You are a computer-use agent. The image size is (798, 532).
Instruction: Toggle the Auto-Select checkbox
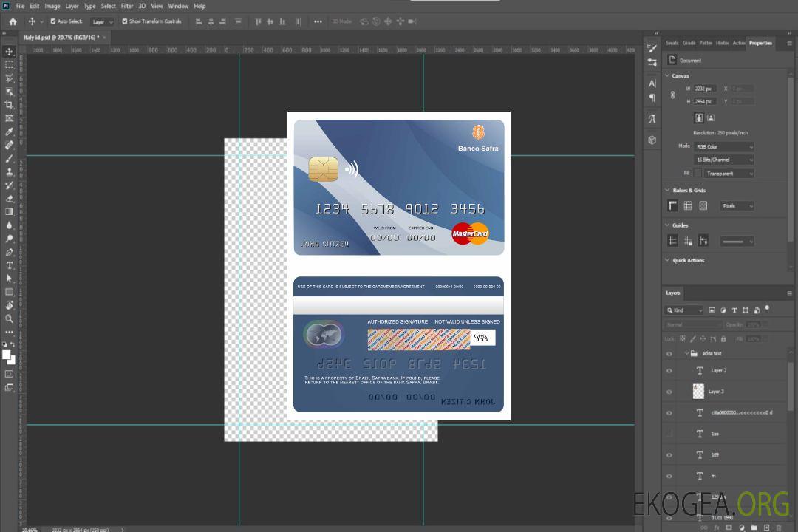pyautogui.click(x=53, y=21)
